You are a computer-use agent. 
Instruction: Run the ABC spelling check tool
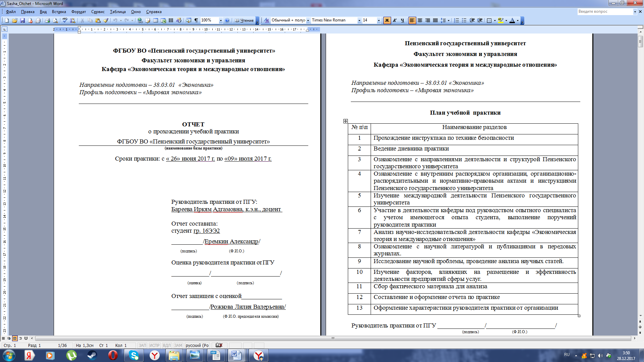(65, 20)
